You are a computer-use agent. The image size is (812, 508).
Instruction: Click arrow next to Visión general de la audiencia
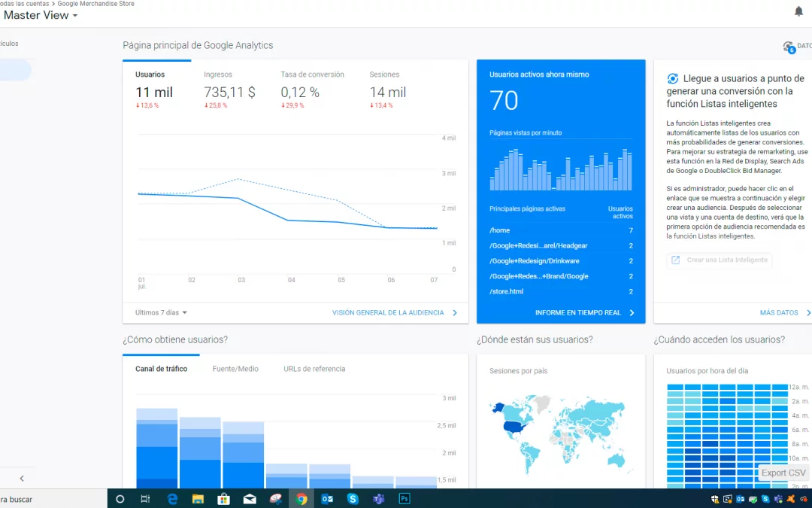[x=455, y=312]
